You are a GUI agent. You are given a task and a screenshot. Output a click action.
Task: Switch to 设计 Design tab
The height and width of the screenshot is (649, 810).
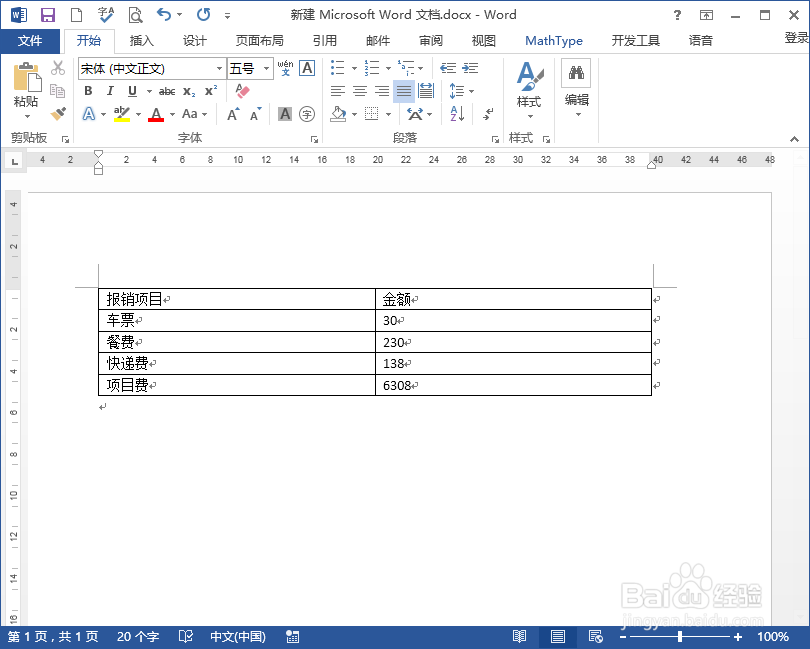coord(195,41)
